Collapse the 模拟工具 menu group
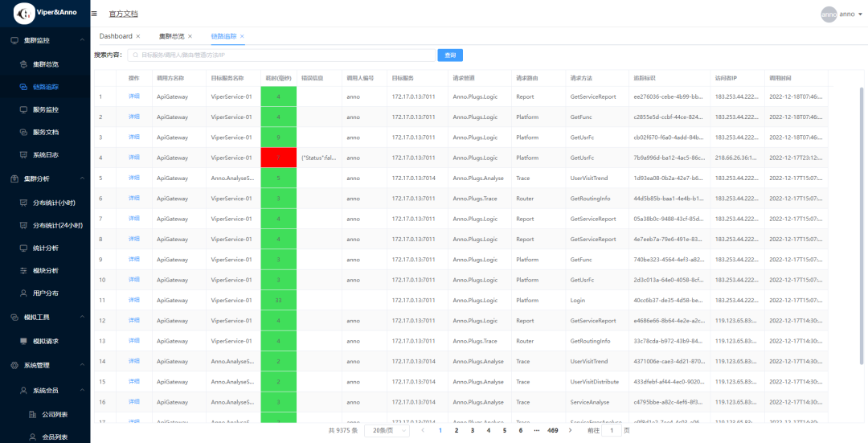Image resolution: width=868 pixels, height=443 pixels. tap(45, 318)
